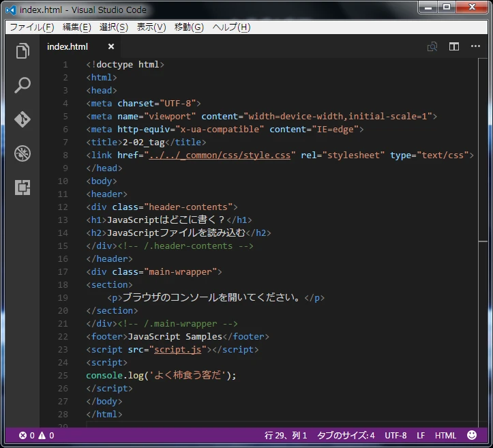Click line number 25 in the gutter

coord(63,375)
